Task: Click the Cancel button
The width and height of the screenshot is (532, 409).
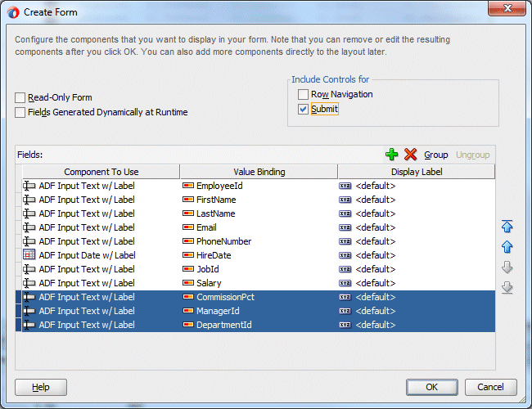Action: [490, 387]
